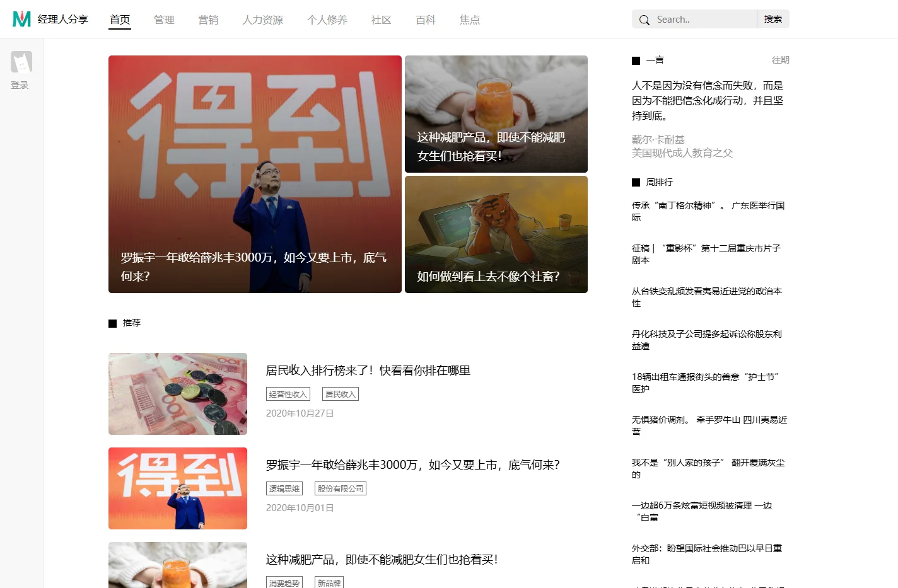Open the 人力资源 nav tab
The image size is (898, 588).
tap(263, 20)
